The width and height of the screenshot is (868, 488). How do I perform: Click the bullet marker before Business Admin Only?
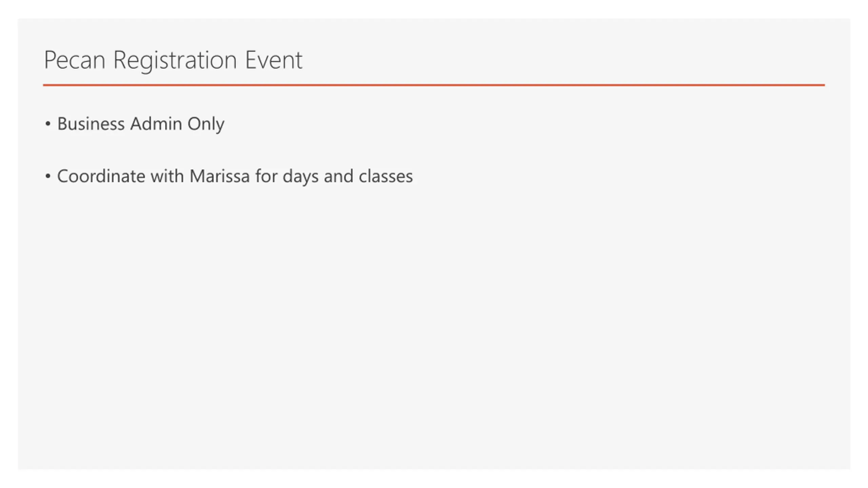click(48, 124)
